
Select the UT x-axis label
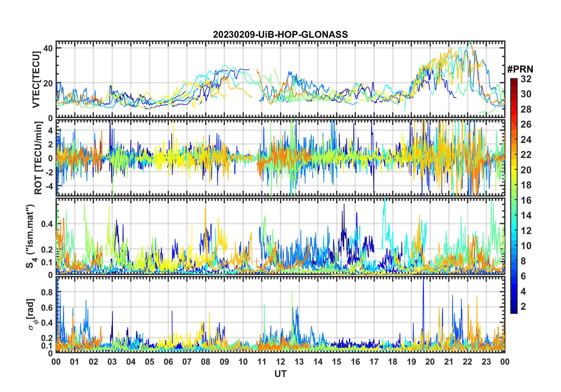[x=280, y=374]
